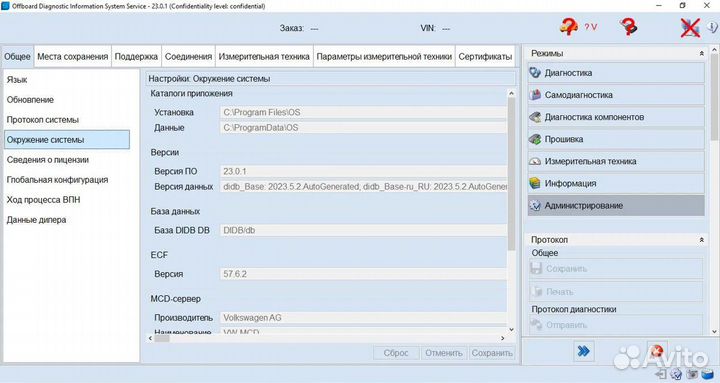Screen dimensions: 720x383
Task: Select the Администрирование mode
Action: coord(616,205)
